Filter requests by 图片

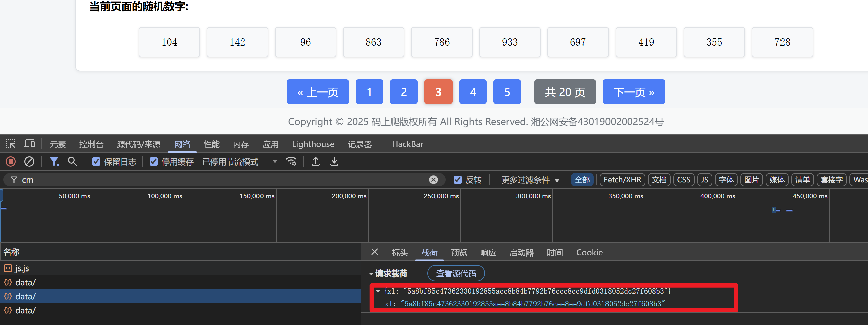751,180
